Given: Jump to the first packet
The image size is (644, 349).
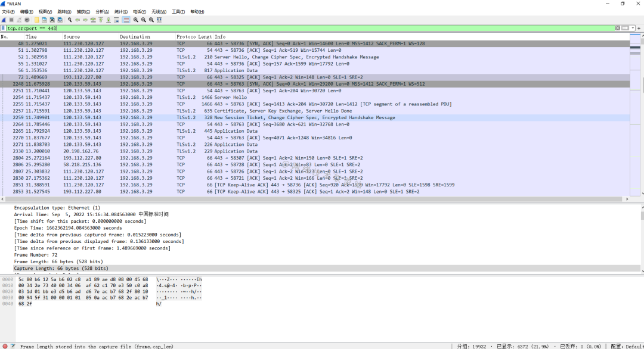Looking at the screenshot, I should click(x=101, y=20).
